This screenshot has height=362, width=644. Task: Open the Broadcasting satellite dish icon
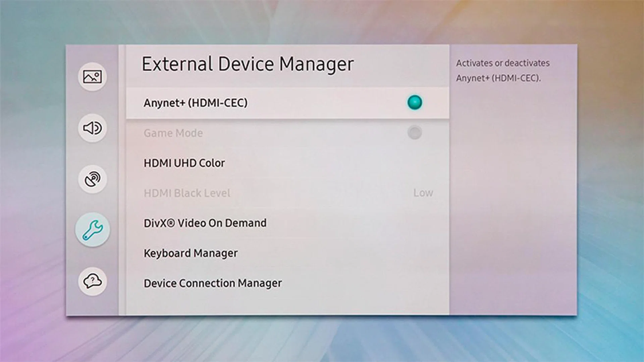pyautogui.click(x=92, y=179)
